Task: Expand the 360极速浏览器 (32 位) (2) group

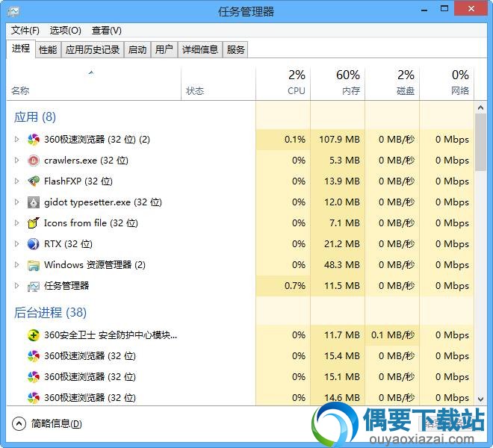Action: (x=16, y=139)
